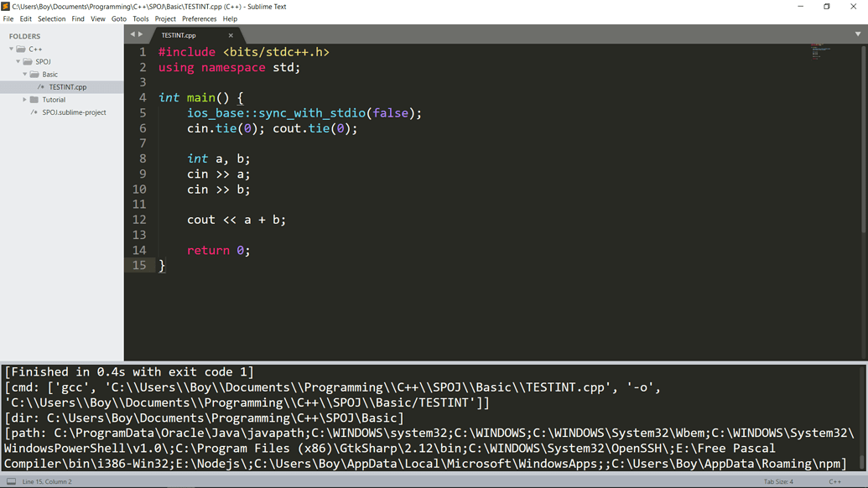The image size is (868, 488).
Task: Collapse the C++ folder in the sidebar
Action: point(10,48)
